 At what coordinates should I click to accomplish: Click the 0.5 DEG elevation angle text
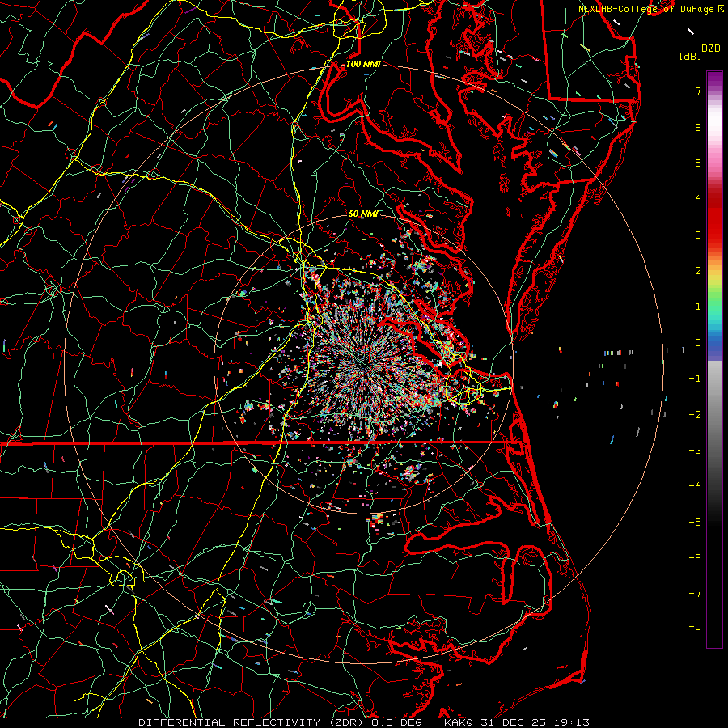(398, 722)
